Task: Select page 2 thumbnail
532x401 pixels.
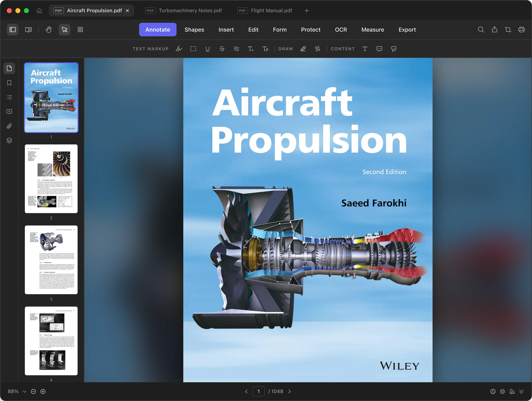Action: [51, 179]
